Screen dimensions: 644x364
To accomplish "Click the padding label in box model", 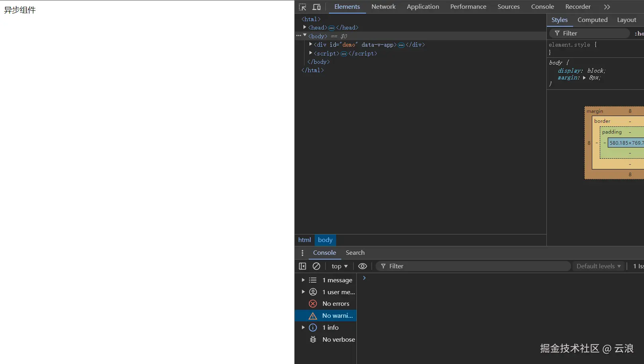I will [x=612, y=132].
